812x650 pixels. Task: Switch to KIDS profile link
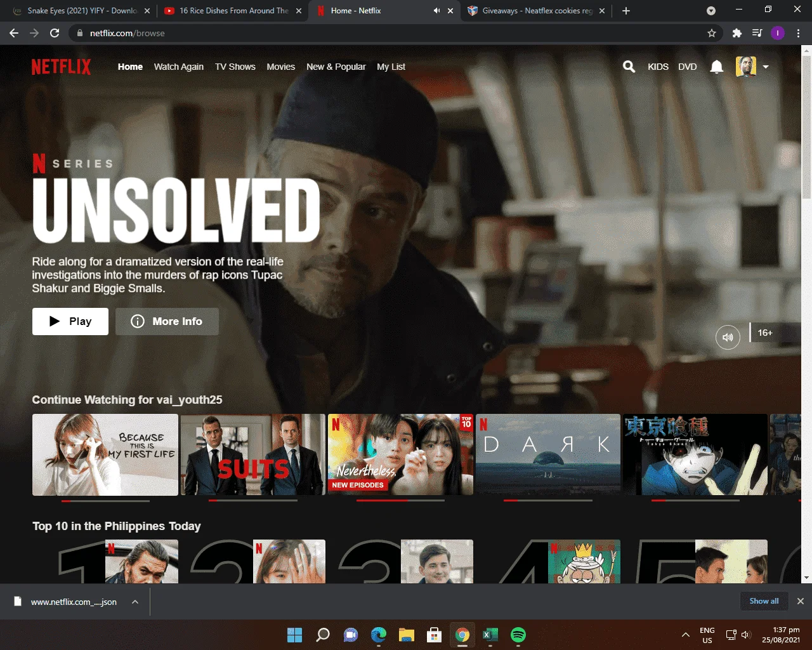pos(658,67)
